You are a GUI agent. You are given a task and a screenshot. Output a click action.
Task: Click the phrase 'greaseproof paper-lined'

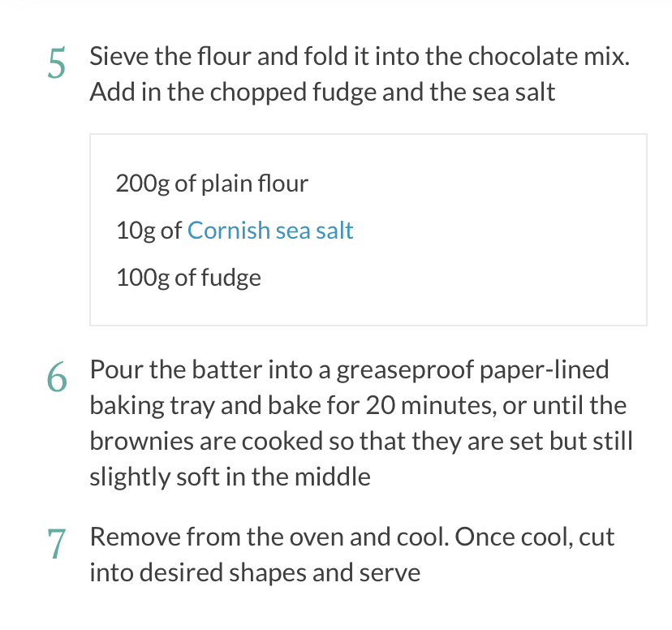[x=472, y=370]
